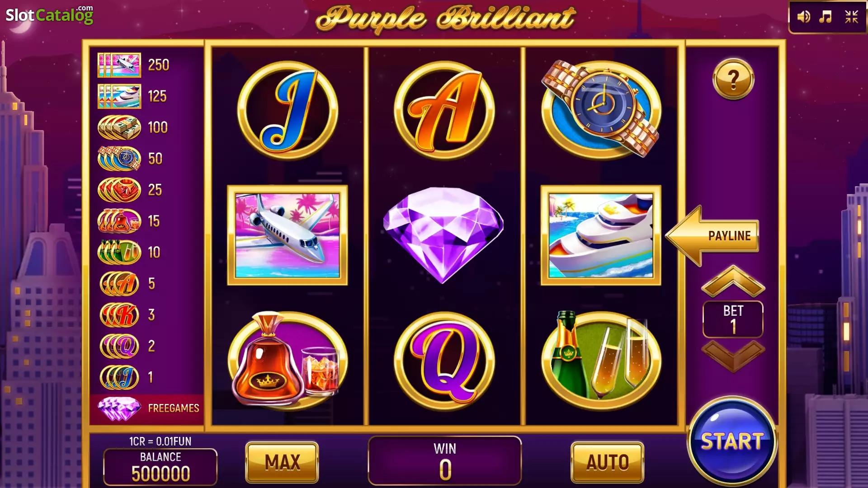This screenshot has width=868, height=488.
Task: Click the private jet symbol on reel one
Action: pos(288,235)
